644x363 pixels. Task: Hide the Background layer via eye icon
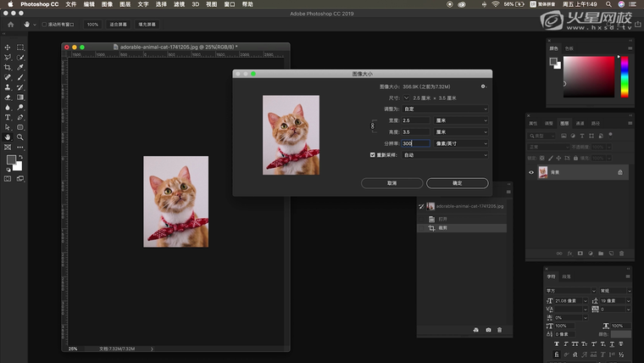[x=532, y=172]
